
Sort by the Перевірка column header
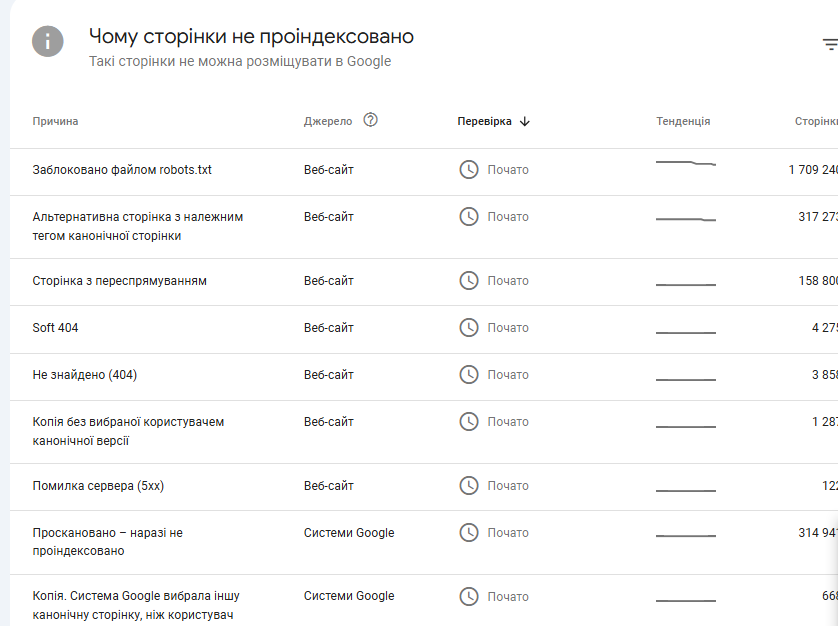click(x=484, y=121)
